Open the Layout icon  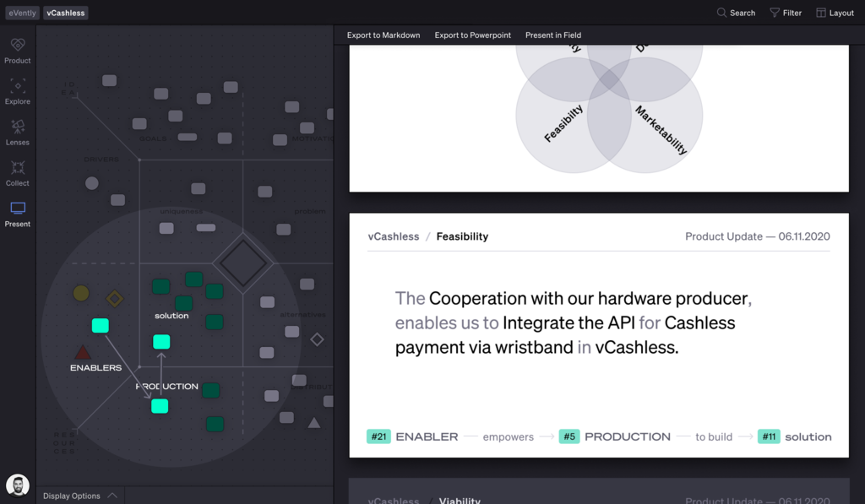(835, 13)
